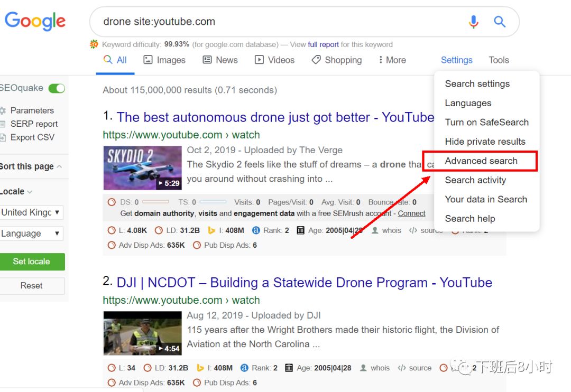Open Search help from the menu

[470, 219]
